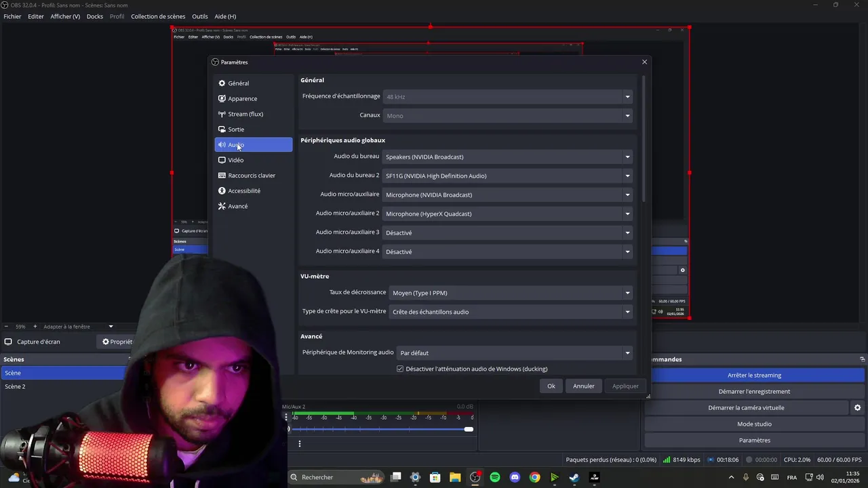The height and width of the screenshot is (488, 868).
Task: Click Paramètres in the Commandes dock
Action: tap(754, 441)
